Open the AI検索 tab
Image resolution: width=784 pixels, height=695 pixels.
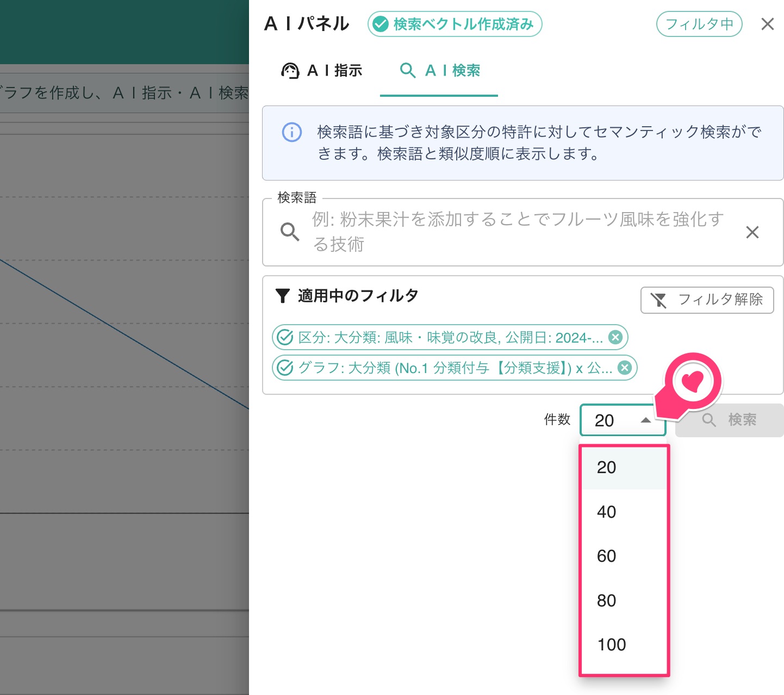(x=439, y=71)
